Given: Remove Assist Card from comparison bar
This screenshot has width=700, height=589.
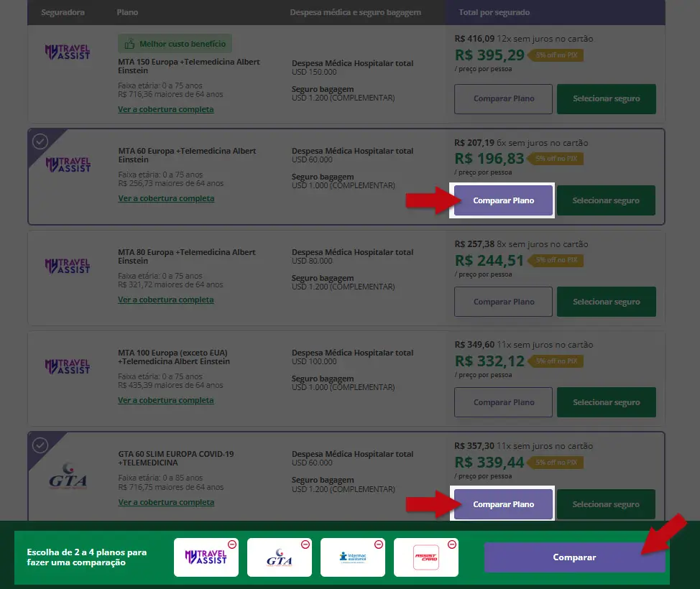Looking at the screenshot, I should (x=452, y=544).
